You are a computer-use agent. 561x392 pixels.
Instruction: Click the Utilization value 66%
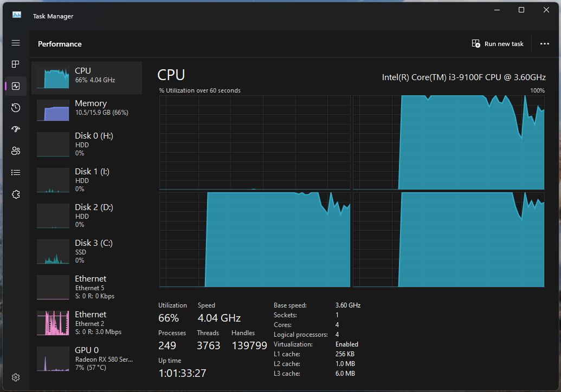(169, 318)
